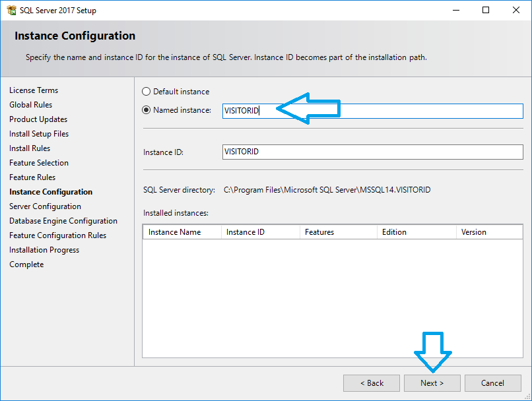Click the SQL Server Setup title bar icon
This screenshot has width=532, height=401.
tap(11, 11)
